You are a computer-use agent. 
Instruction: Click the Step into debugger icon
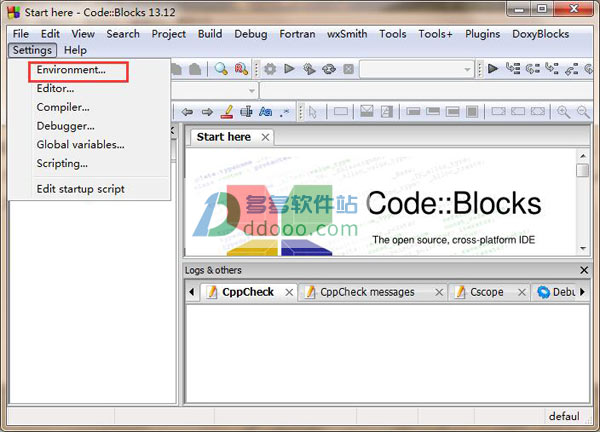click(x=552, y=69)
